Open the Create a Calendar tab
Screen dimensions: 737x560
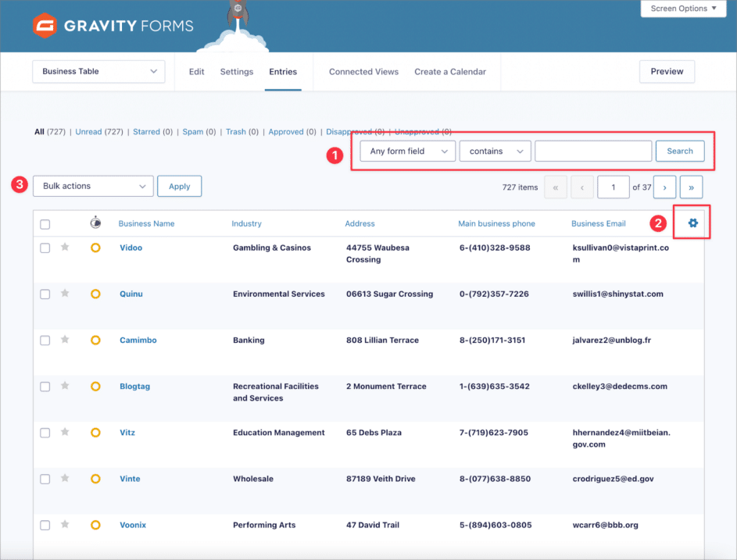[x=450, y=71]
